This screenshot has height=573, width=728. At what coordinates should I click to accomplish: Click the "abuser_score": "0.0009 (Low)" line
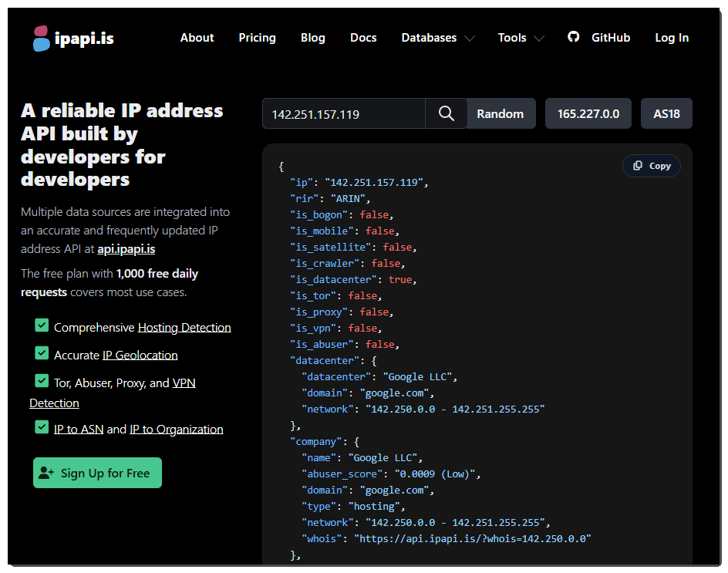point(391,474)
